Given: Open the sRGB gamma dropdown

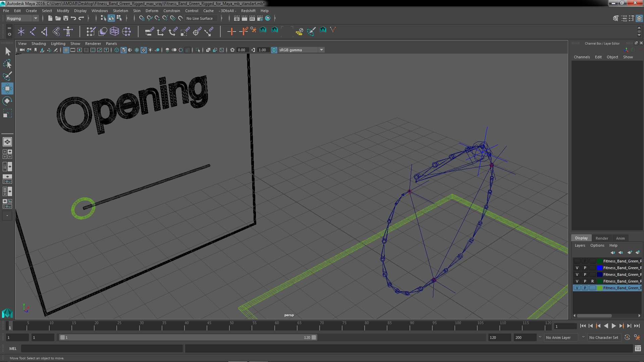Looking at the screenshot, I should [301, 50].
